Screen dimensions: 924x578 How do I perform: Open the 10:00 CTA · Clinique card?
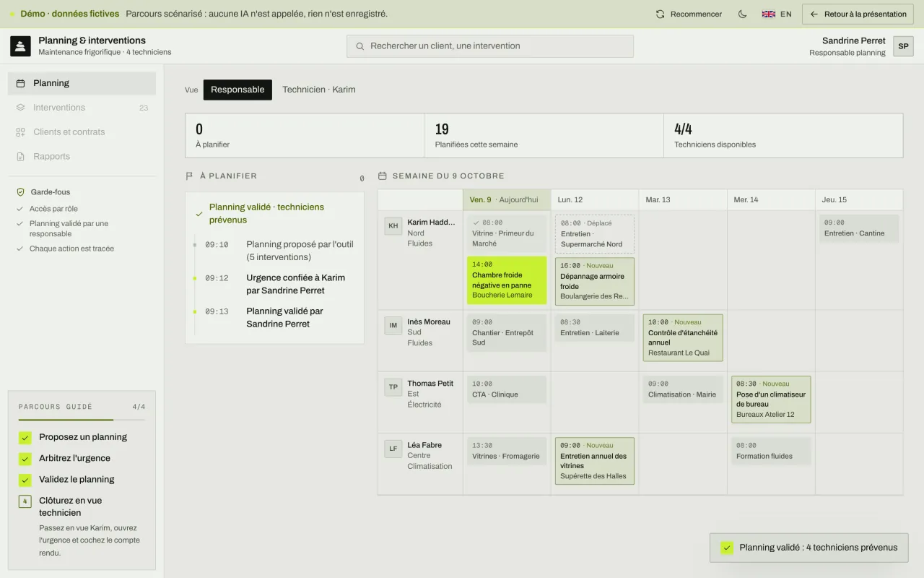[507, 389]
